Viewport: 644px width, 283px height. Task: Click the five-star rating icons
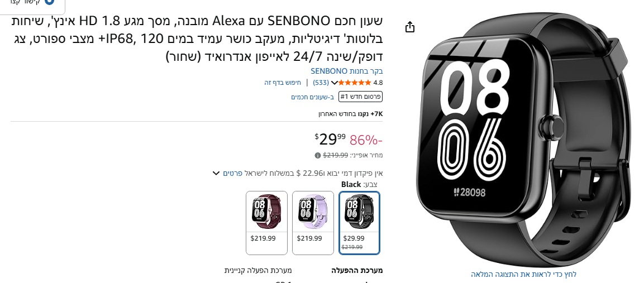coord(354,83)
